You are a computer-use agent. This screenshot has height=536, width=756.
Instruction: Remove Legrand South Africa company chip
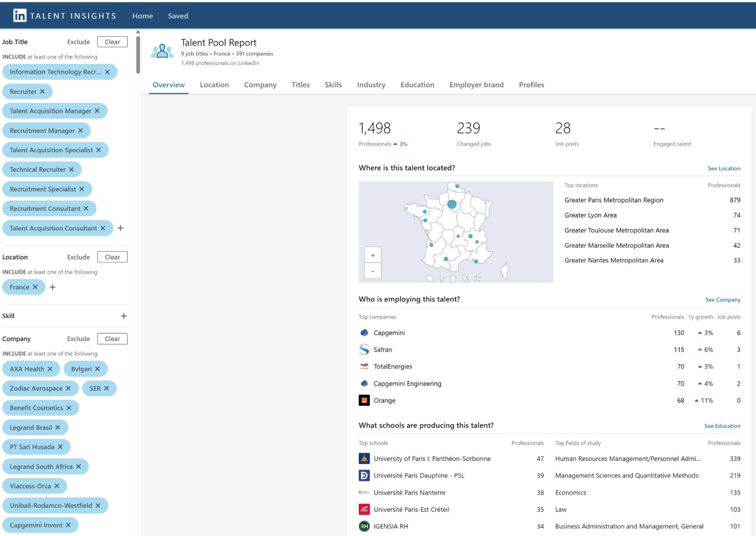[78, 466]
